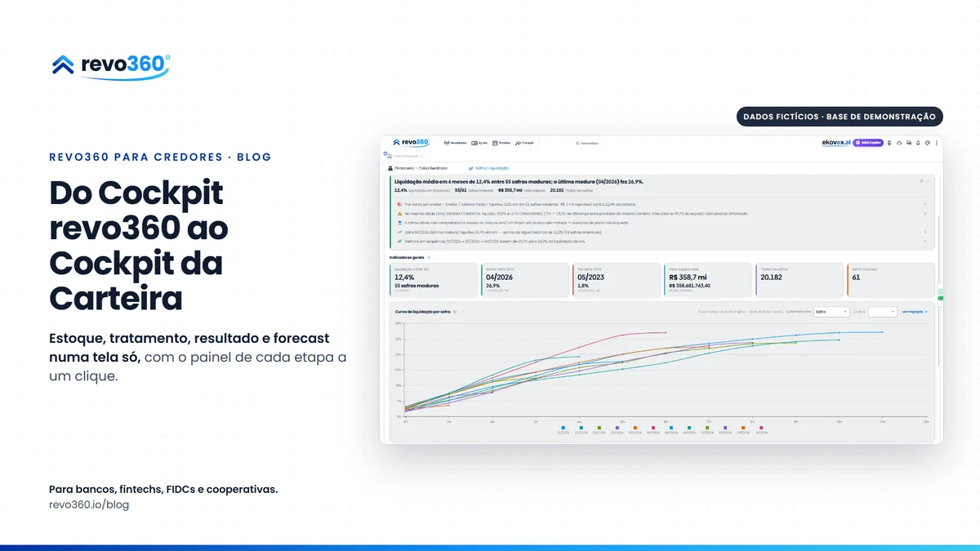Follow the 'ver migração' link
Screen dimensions: 980x551
pos(915,312)
